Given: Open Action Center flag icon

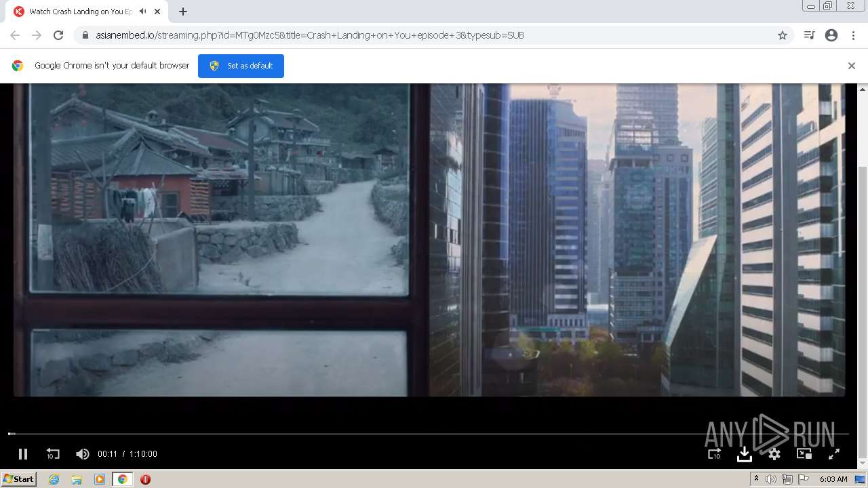Looking at the screenshot, I should (x=804, y=479).
